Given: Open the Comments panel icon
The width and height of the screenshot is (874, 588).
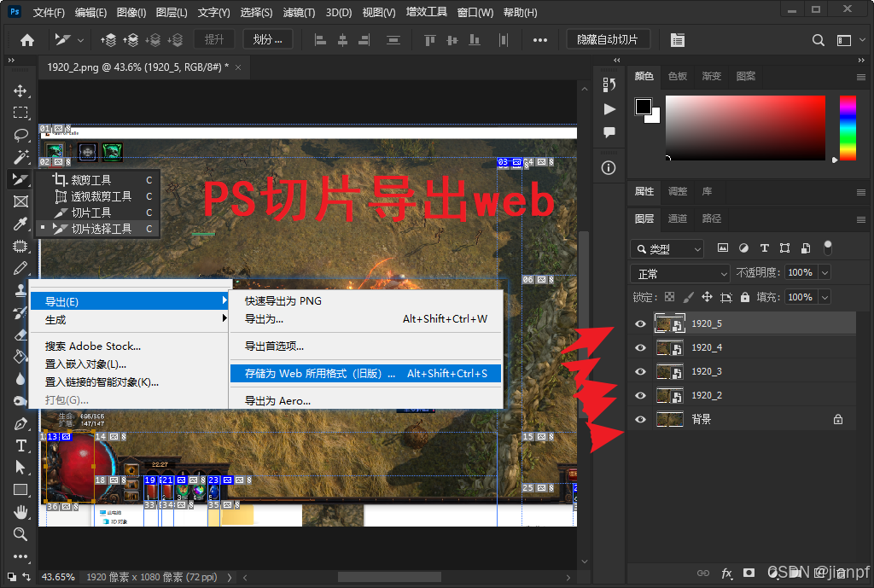Looking at the screenshot, I should coord(609,132).
